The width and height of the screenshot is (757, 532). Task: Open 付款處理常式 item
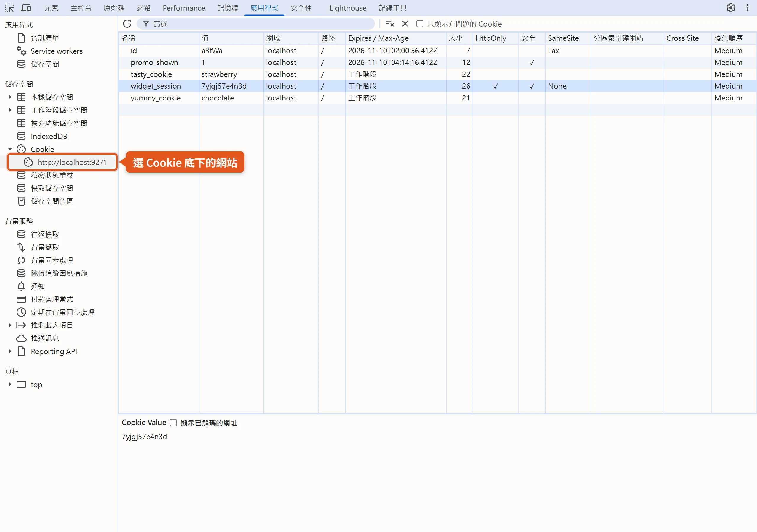pyautogui.click(x=52, y=299)
